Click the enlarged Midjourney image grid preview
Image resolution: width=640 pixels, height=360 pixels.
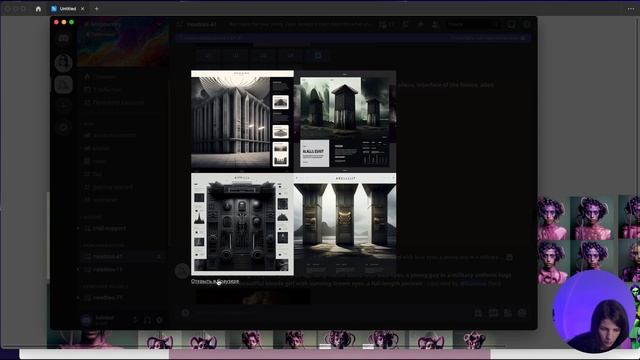pyautogui.click(x=293, y=173)
